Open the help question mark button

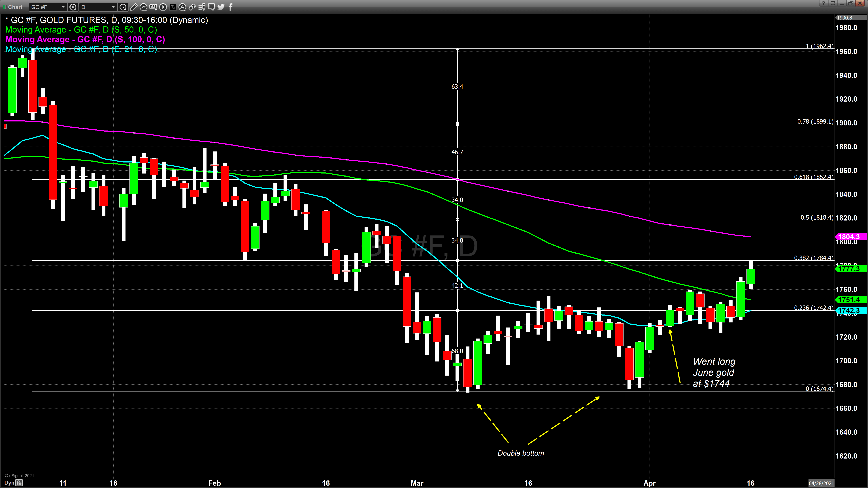click(x=823, y=3)
